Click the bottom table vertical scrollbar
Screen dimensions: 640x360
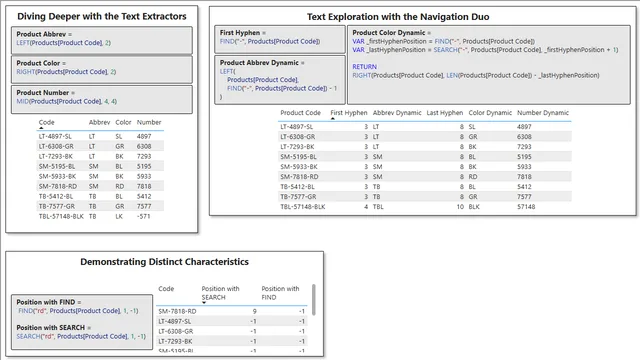314,300
